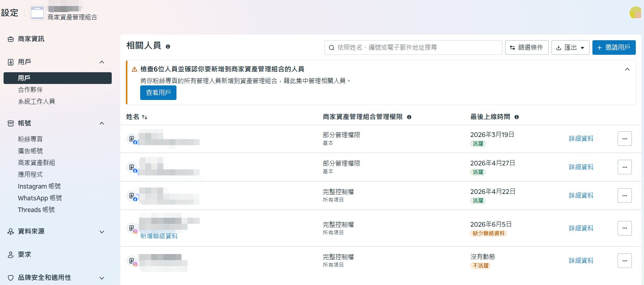The height and width of the screenshot is (285, 644).
Task: Open more options for 2026年4月27日 row
Action: click(625, 167)
